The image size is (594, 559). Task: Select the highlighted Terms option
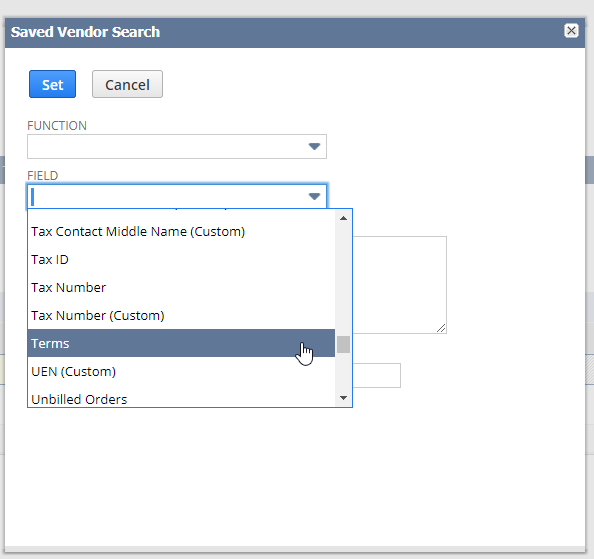[181, 343]
